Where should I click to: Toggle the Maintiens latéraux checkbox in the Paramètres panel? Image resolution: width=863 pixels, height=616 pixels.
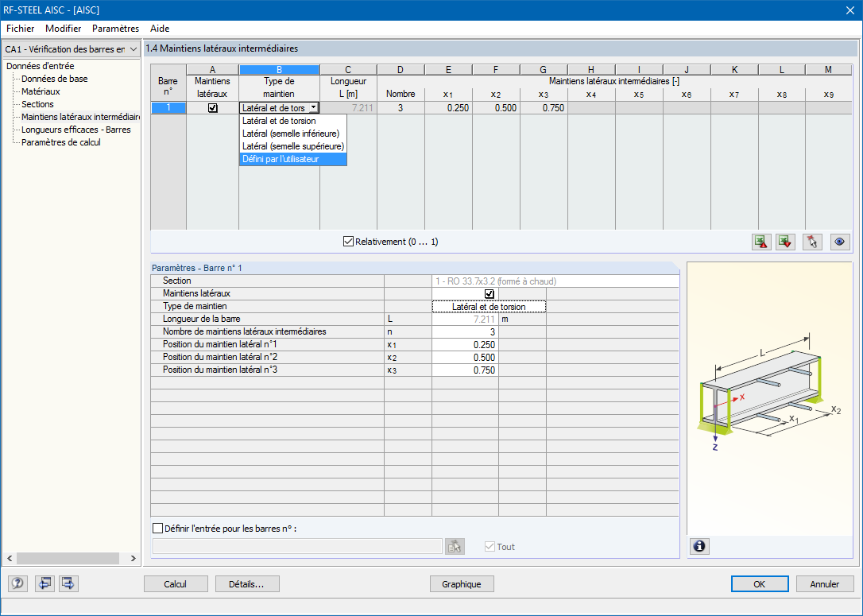click(489, 294)
